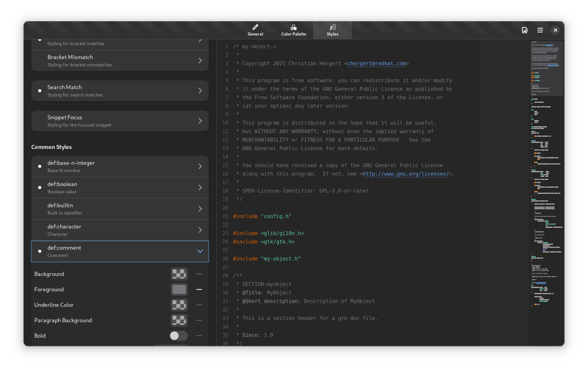588x372 pixels.
Task: Open the hamburger main menu
Action: tap(540, 30)
